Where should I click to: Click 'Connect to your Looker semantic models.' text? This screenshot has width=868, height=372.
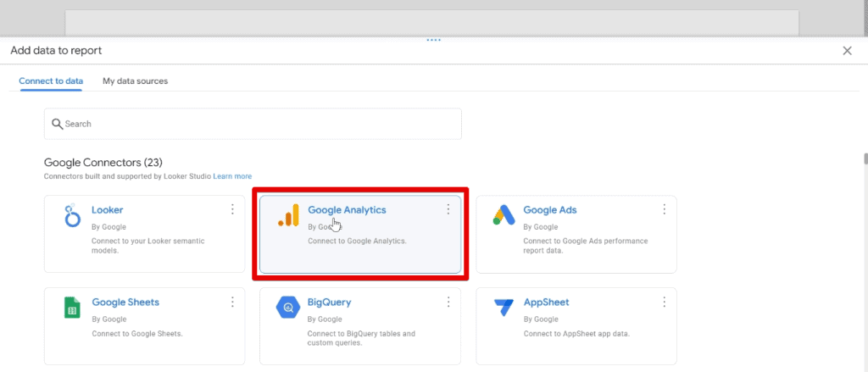[147, 246]
